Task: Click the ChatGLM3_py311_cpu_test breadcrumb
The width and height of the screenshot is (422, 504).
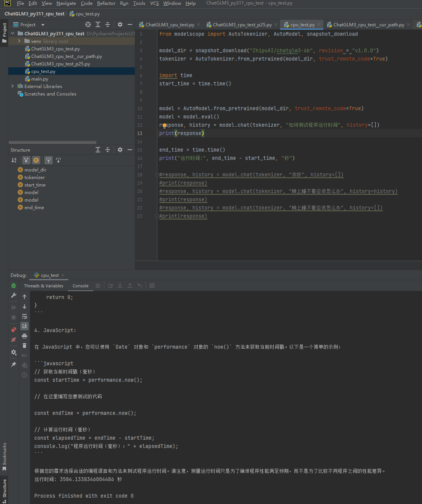Action: pyautogui.click(x=34, y=14)
